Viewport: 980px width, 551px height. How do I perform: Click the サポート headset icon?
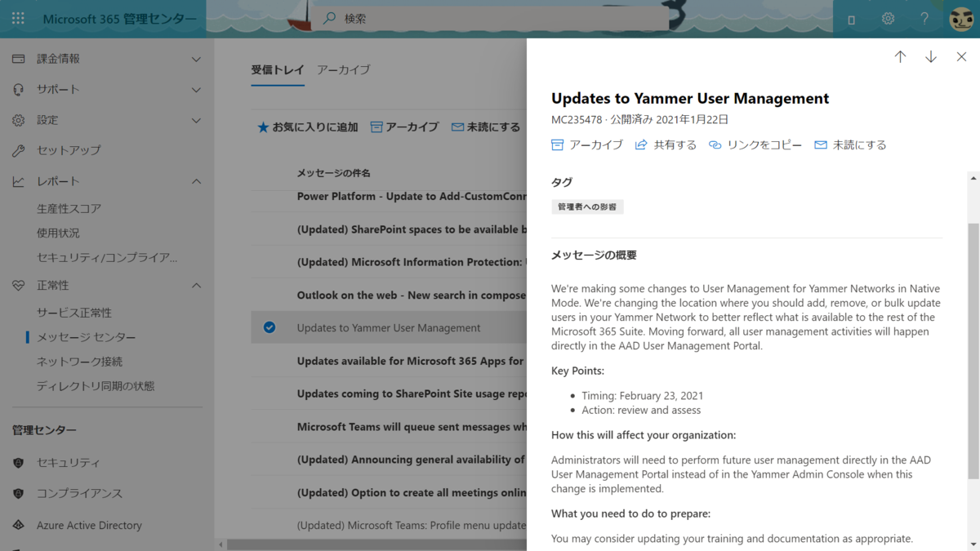tap(18, 90)
